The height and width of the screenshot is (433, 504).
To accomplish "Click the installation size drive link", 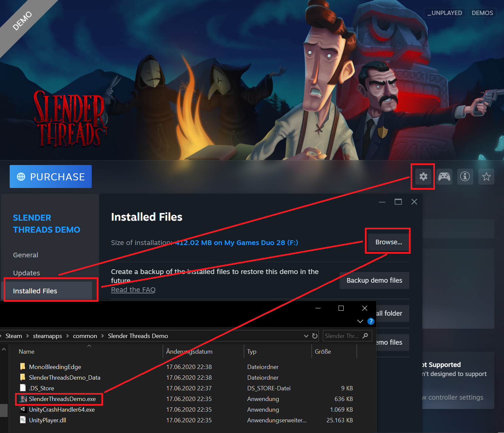I will 236,243.
